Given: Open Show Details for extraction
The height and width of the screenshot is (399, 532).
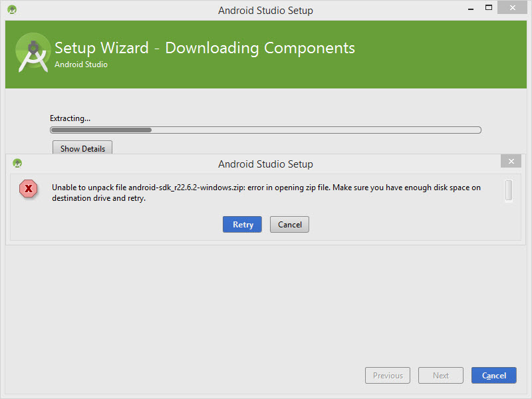Looking at the screenshot, I should pos(82,148).
